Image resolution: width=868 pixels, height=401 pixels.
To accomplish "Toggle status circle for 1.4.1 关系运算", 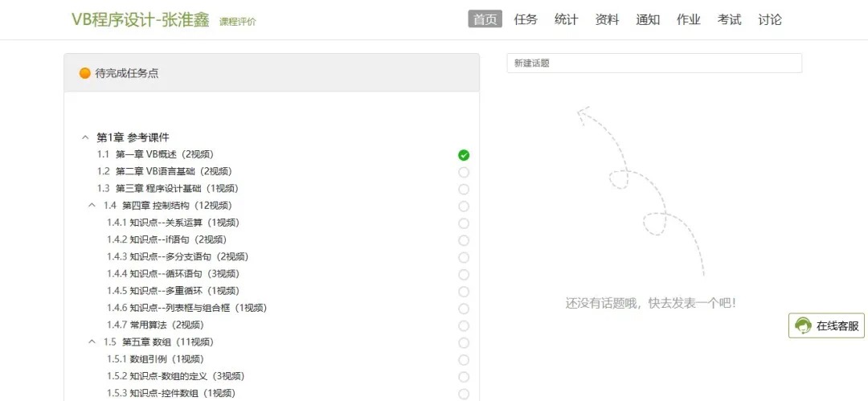I will click(x=464, y=223).
